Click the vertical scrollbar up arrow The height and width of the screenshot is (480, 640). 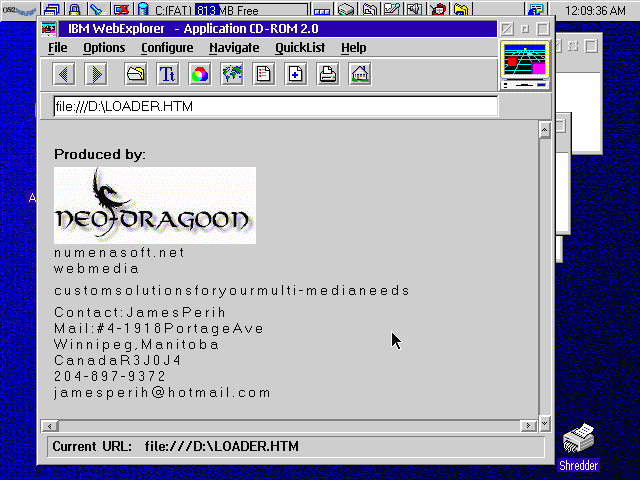click(x=544, y=130)
